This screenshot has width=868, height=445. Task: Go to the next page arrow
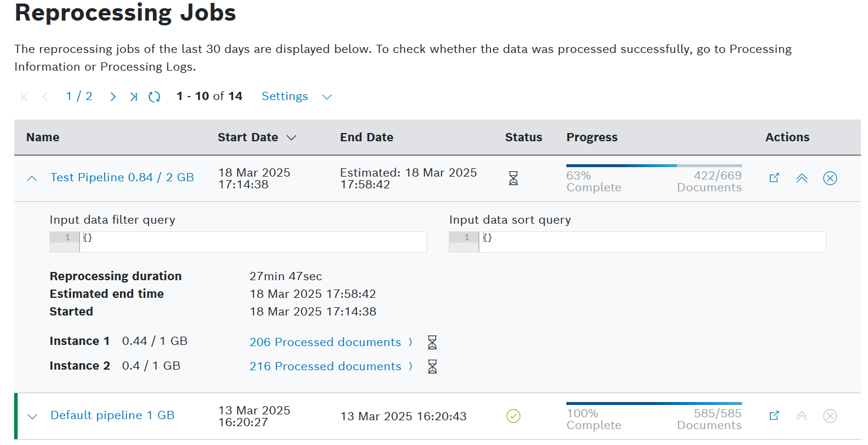click(113, 97)
